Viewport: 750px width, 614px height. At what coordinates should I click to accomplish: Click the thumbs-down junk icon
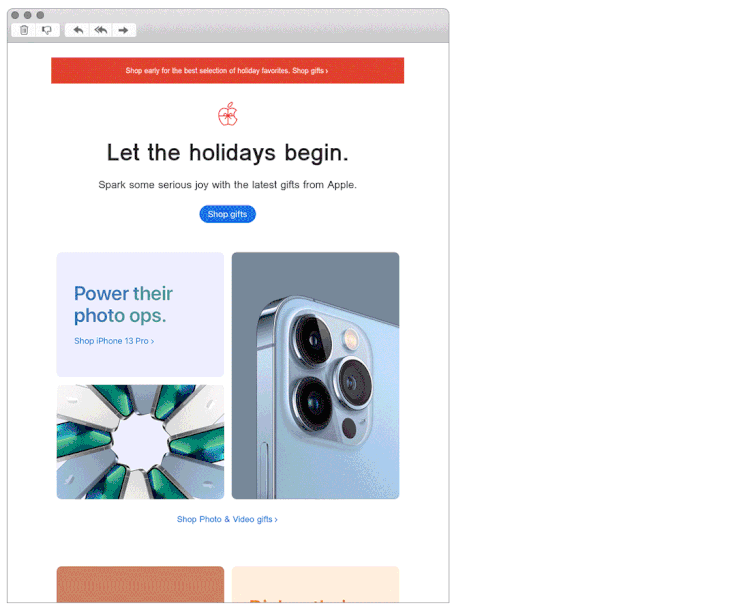46,30
